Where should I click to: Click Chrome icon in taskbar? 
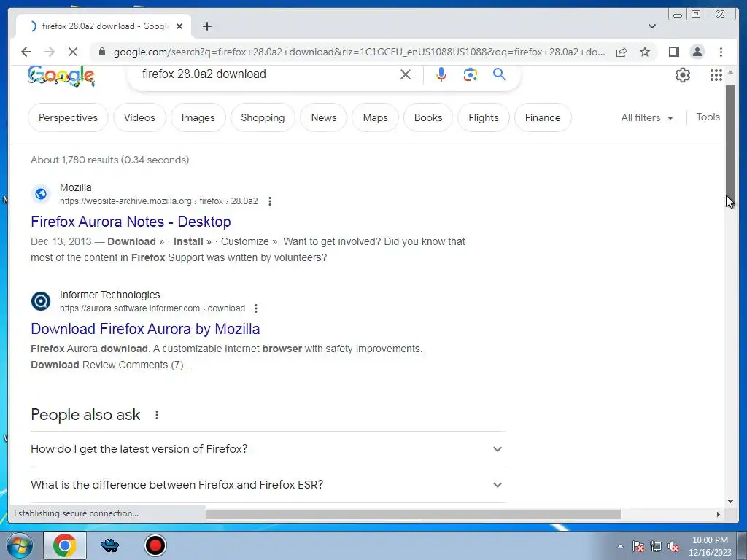point(65,545)
